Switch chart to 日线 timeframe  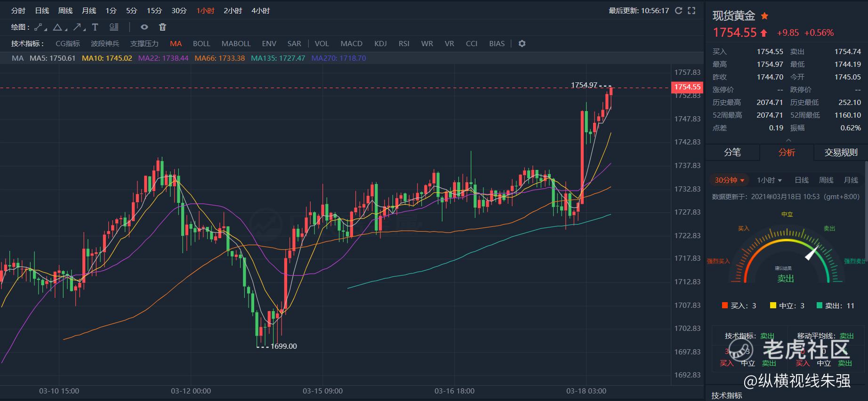42,11
